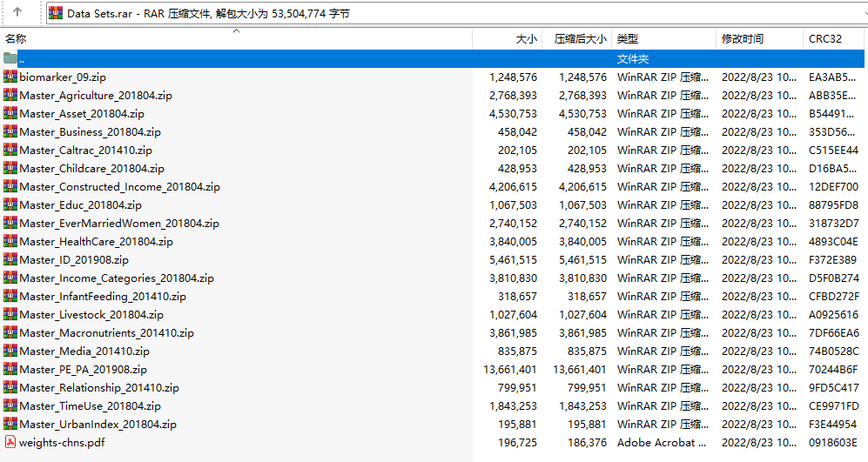Sort by the 类型 column header

pos(663,39)
